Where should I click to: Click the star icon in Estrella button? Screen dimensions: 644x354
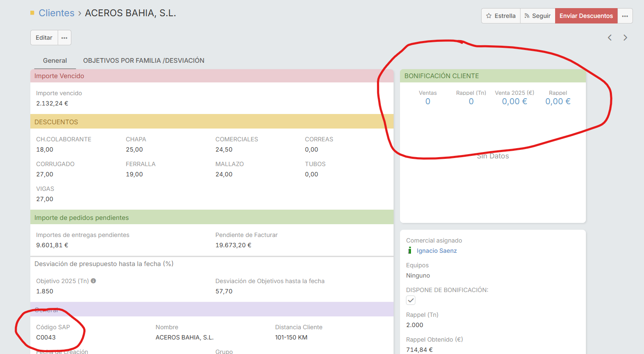488,16
